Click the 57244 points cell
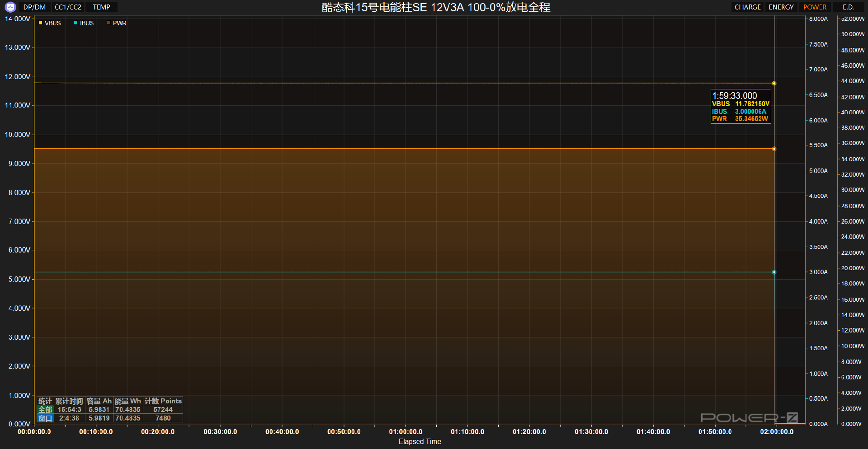This screenshot has width=868, height=449. pyautogui.click(x=163, y=410)
